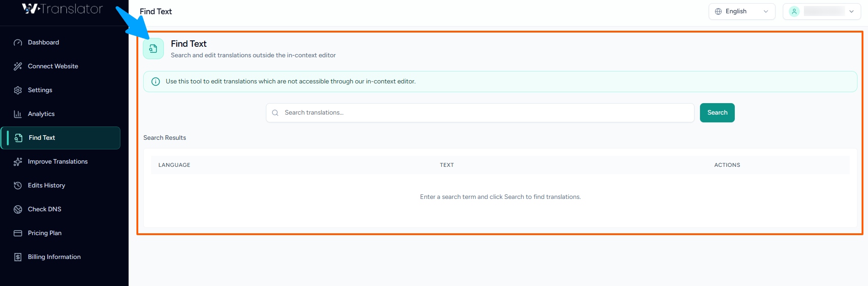This screenshot has width=868, height=286.
Task: Expand the user account dropdown
Action: click(x=822, y=11)
